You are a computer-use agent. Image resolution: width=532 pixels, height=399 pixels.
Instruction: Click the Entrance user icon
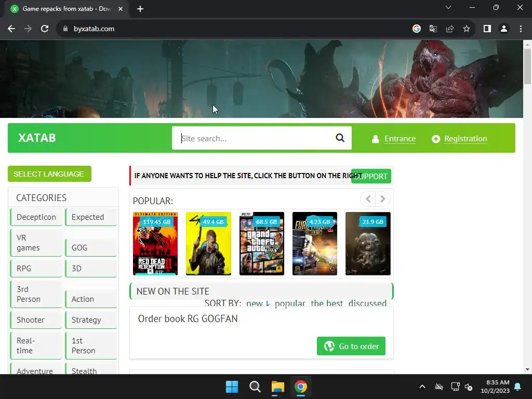(375, 139)
